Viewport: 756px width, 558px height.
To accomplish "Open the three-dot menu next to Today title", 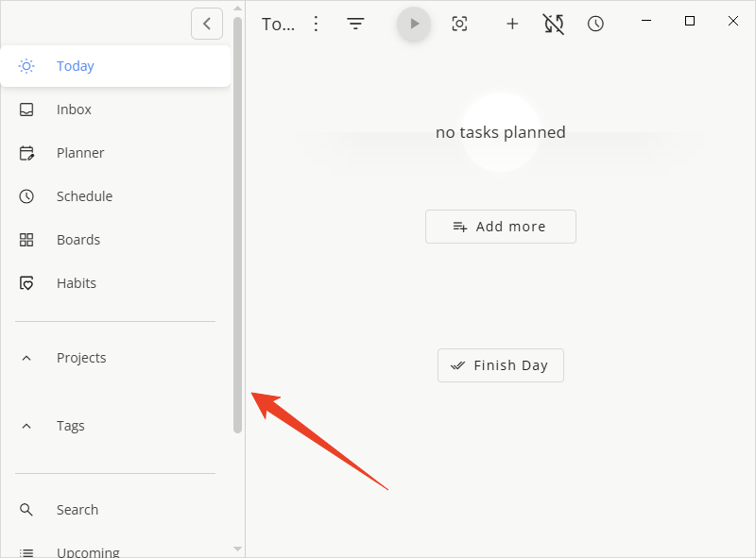I will (317, 24).
